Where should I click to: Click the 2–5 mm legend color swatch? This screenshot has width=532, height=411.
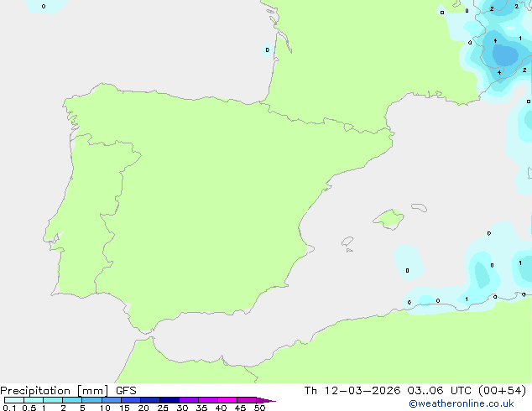[72, 400]
